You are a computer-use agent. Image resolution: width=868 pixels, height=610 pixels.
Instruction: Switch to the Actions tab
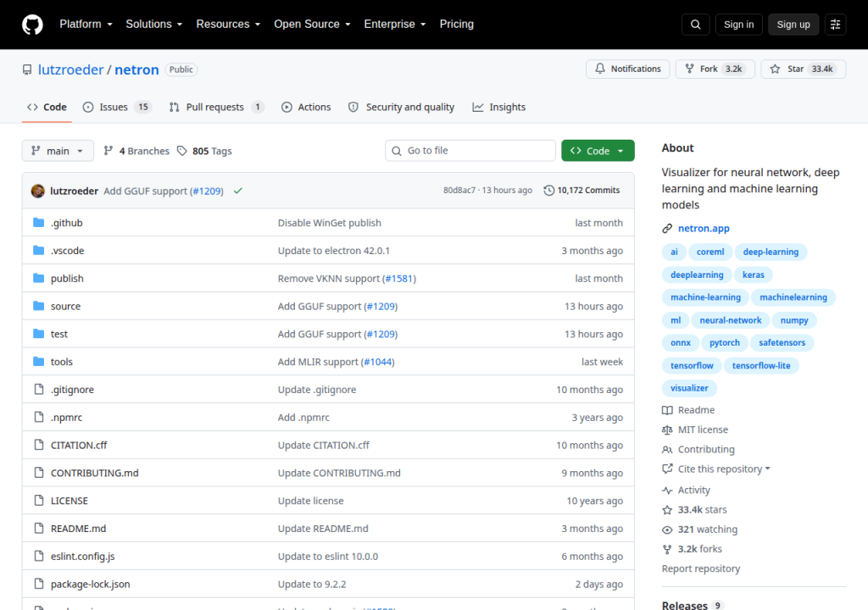(306, 107)
